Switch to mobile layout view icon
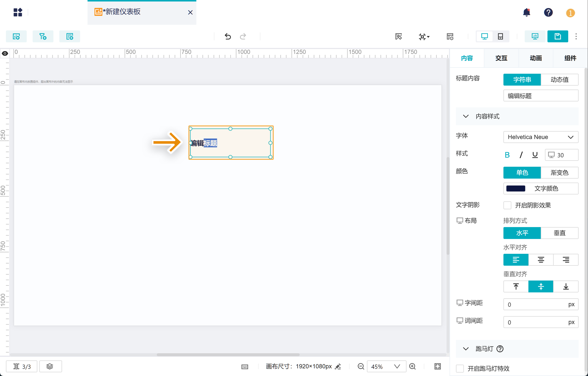Viewport: 588px width, 376px height. 500,37
